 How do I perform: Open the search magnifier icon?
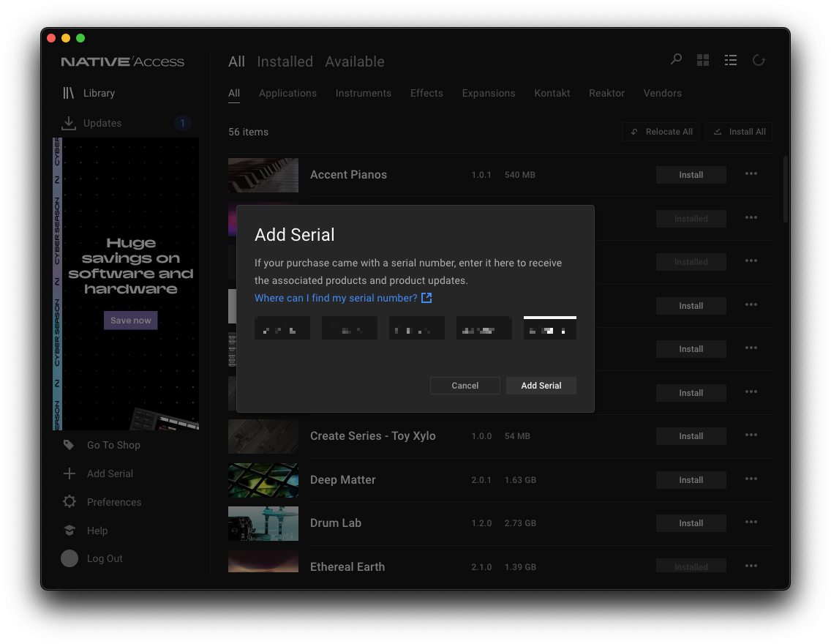676,59
